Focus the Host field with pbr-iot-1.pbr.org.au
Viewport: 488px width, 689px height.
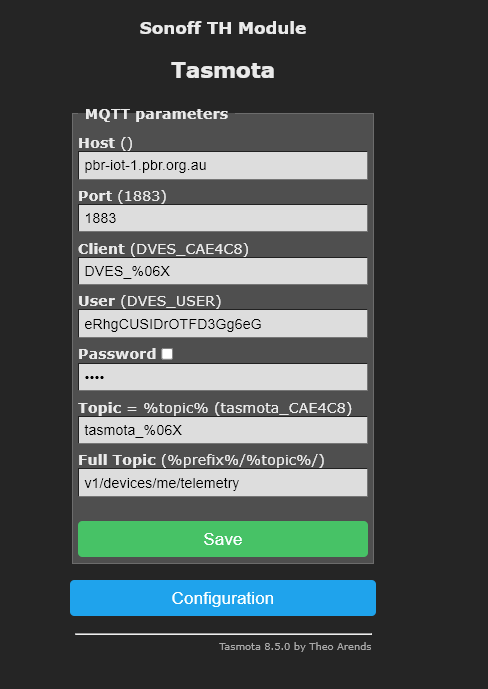(223, 166)
